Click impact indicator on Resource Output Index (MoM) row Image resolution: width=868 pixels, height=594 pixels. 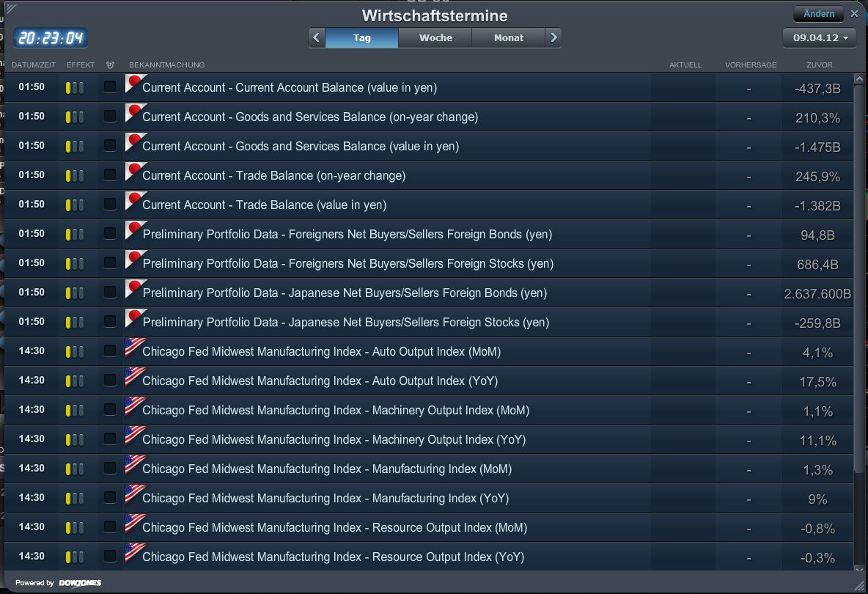[75, 527]
